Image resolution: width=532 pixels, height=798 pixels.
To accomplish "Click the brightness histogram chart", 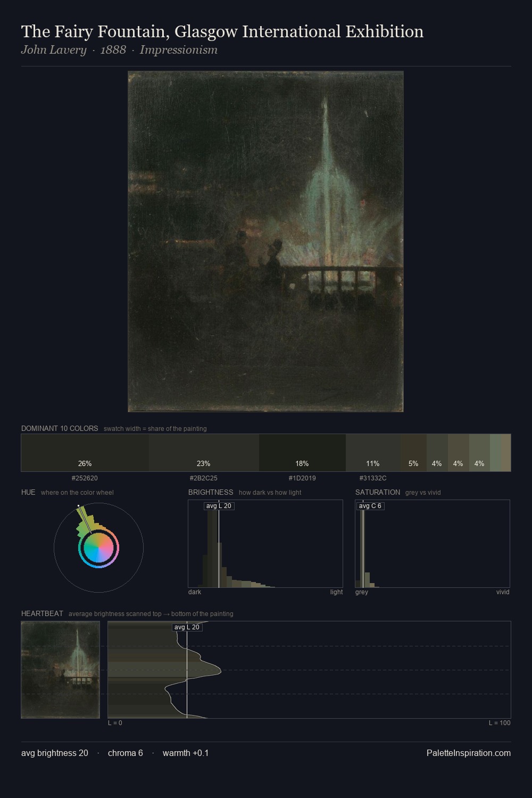I will [x=265, y=544].
